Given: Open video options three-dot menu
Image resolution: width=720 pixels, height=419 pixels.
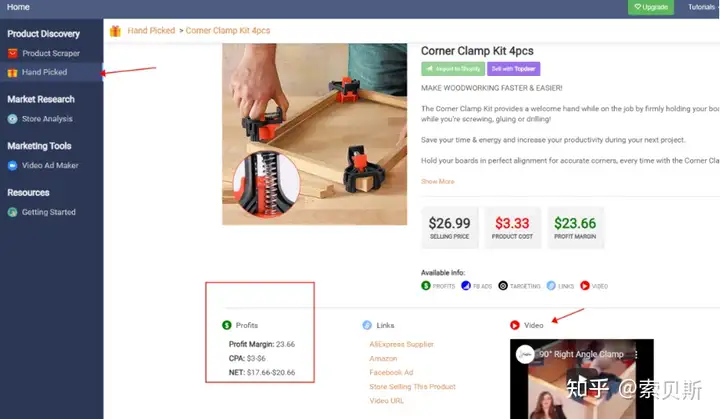Looking at the screenshot, I should [636, 354].
